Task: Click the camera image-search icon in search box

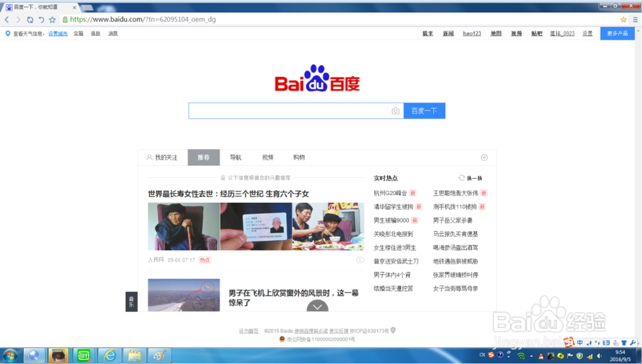Action: (395, 111)
